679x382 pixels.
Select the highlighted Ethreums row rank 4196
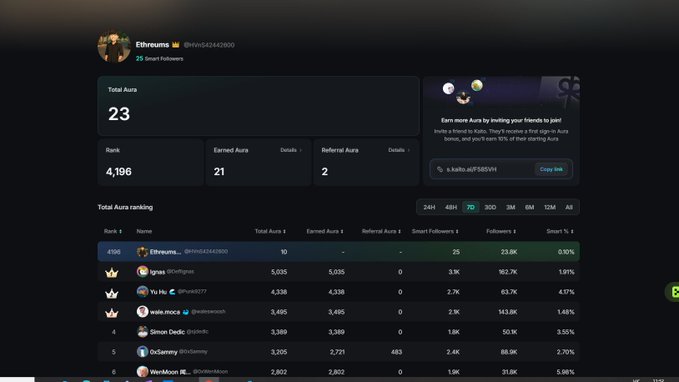click(338, 252)
